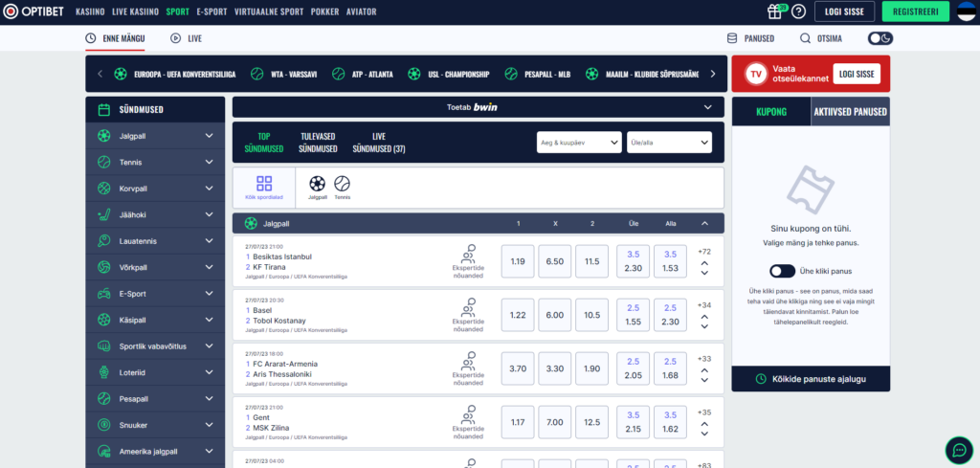Open Kõikide panuste ajalugu
This screenshot has width=980, height=468.
pyautogui.click(x=811, y=379)
